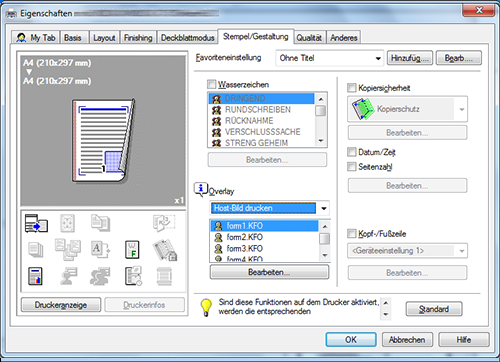This screenshot has height=362, width=500.
Task: Click the greyed overlapping document pages icon
Action: click(x=100, y=223)
